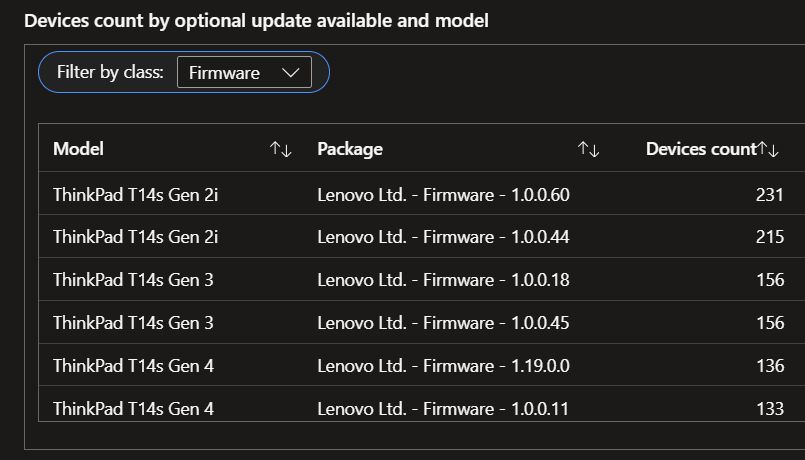805x460 pixels.
Task: Select ThinkPad T14s Gen 2i row with firmware 1.0.0.44
Action: (x=421, y=237)
